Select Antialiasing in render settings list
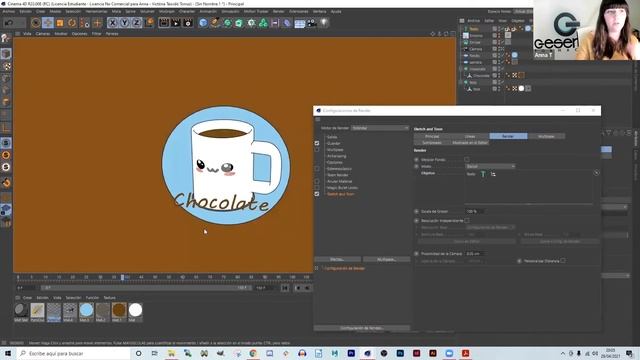The image size is (640, 360). [336, 156]
